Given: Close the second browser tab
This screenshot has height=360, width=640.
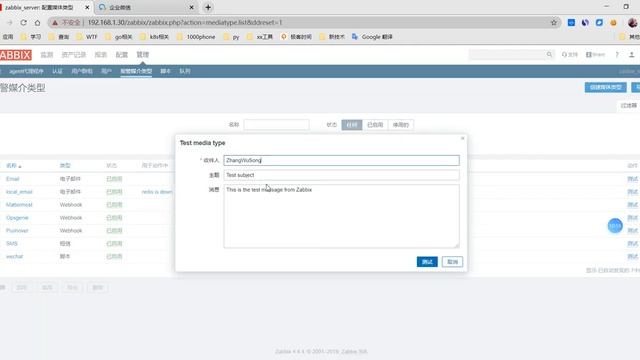Looking at the screenshot, I should coord(191,7).
